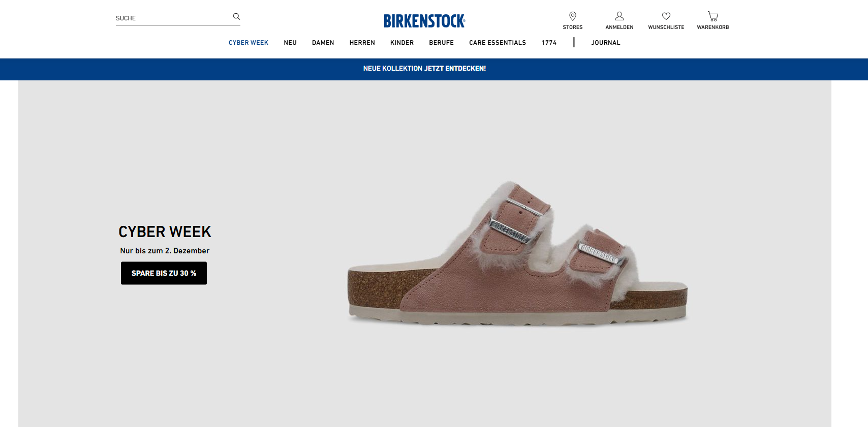
Task: Click the Cyber Week headline
Action: tap(165, 232)
